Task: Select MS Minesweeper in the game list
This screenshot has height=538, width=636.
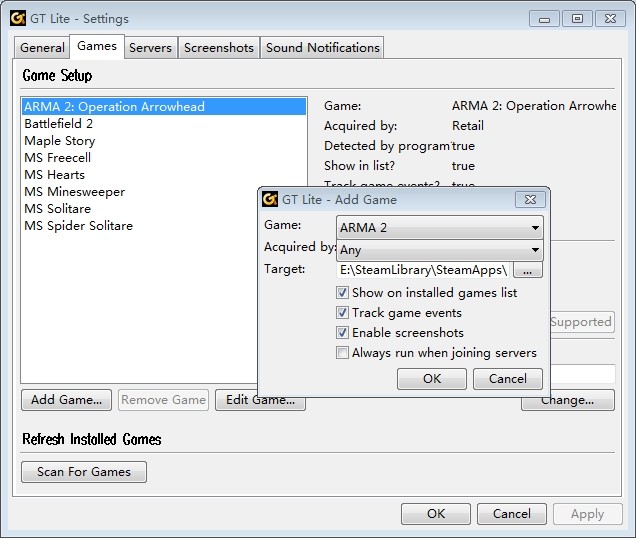Action: pyautogui.click(x=140, y=192)
